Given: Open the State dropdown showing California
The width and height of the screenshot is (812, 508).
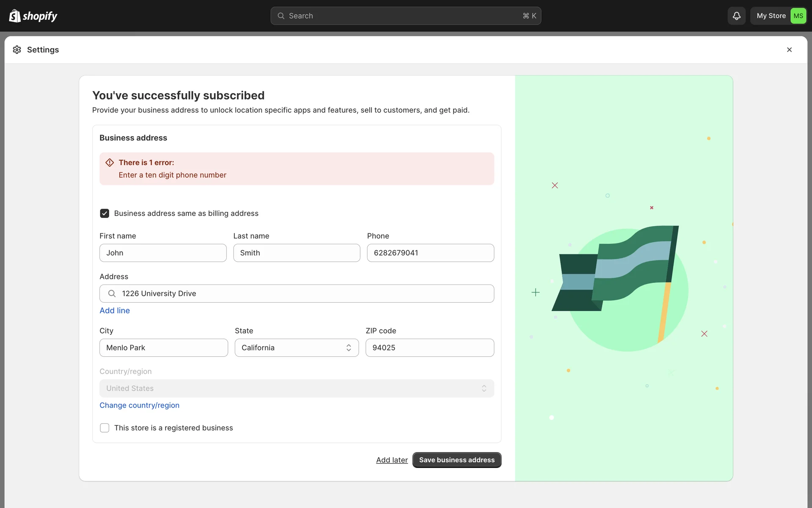Looking at the screenshot, I should click(x=296, y=348).
